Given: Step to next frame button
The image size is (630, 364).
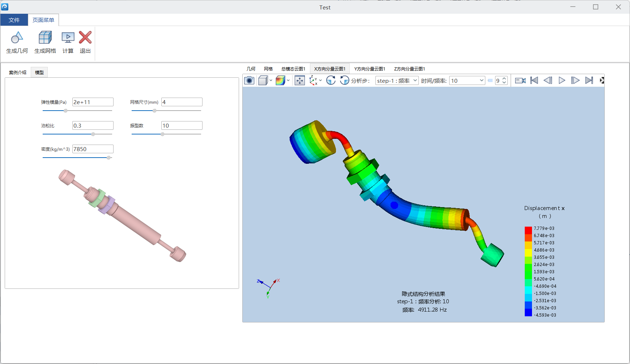Looking at the screenshot, I should click(x=575, y=80).
